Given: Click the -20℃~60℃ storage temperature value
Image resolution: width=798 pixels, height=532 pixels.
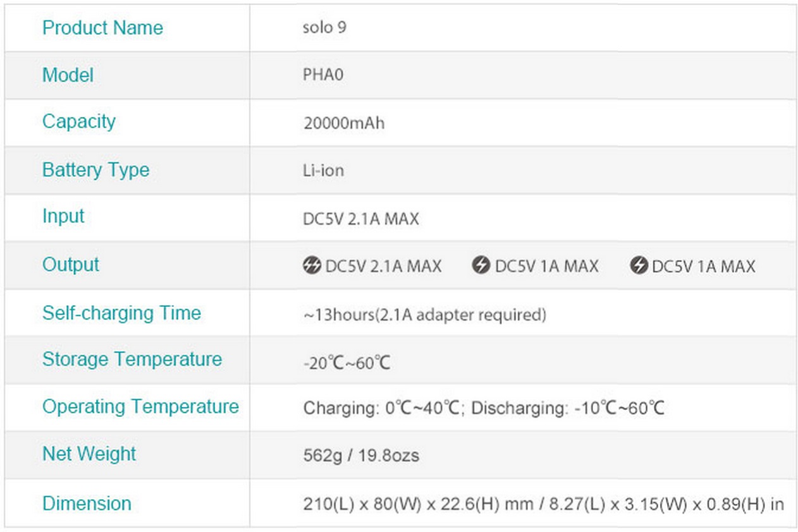Looking at the screenshot, I should tap(347, 363).
